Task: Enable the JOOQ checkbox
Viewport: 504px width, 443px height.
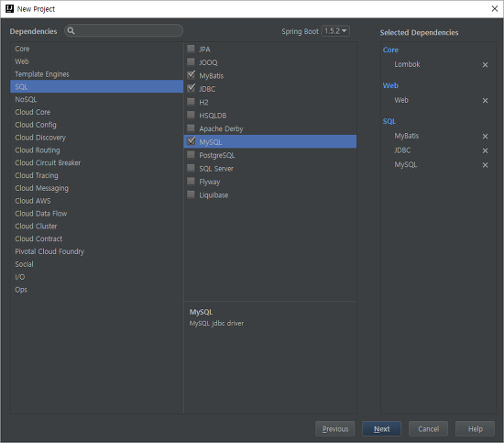Action: 191,61
